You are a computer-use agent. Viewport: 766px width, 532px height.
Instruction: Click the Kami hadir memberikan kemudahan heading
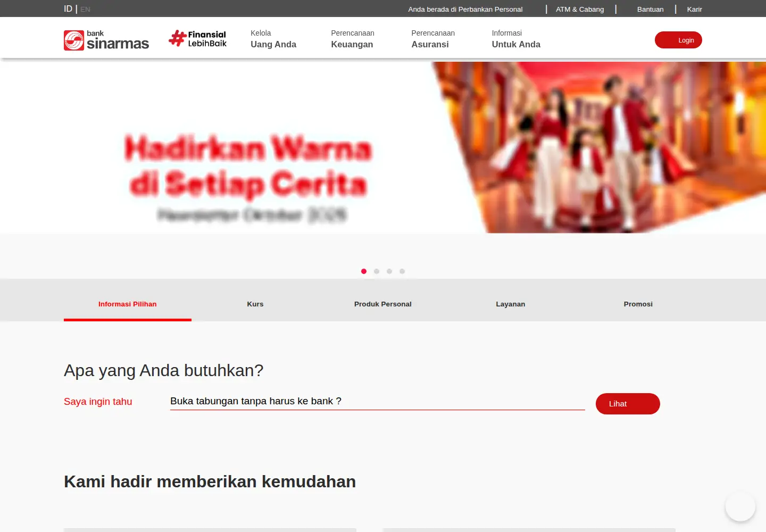tap(210, 481)
